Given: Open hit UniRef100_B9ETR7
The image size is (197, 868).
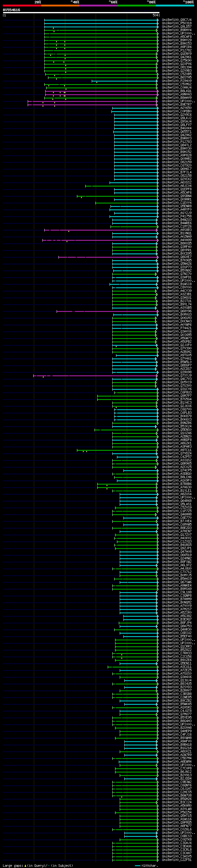Looking at the screenshot, I should pos(176,104).
